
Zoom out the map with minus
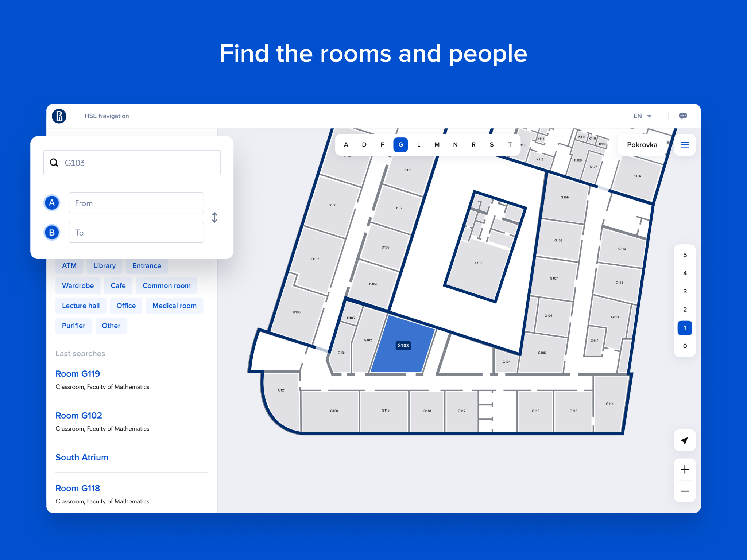685,491
